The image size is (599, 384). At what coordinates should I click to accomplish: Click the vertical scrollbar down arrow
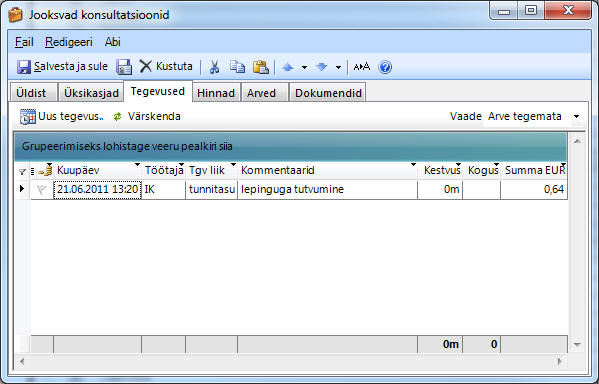[577, 345]
